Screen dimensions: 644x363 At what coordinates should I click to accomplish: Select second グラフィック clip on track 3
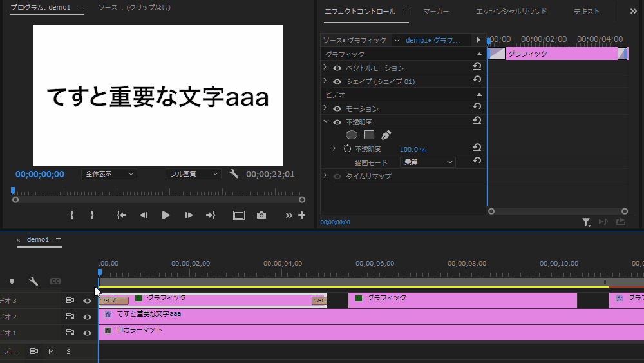[x=462, y=300]
